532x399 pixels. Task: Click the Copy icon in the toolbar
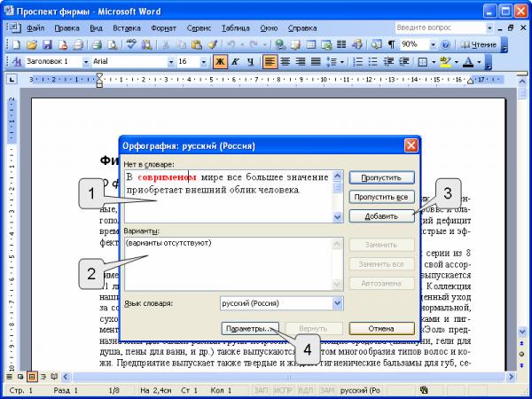coord(182,45)
